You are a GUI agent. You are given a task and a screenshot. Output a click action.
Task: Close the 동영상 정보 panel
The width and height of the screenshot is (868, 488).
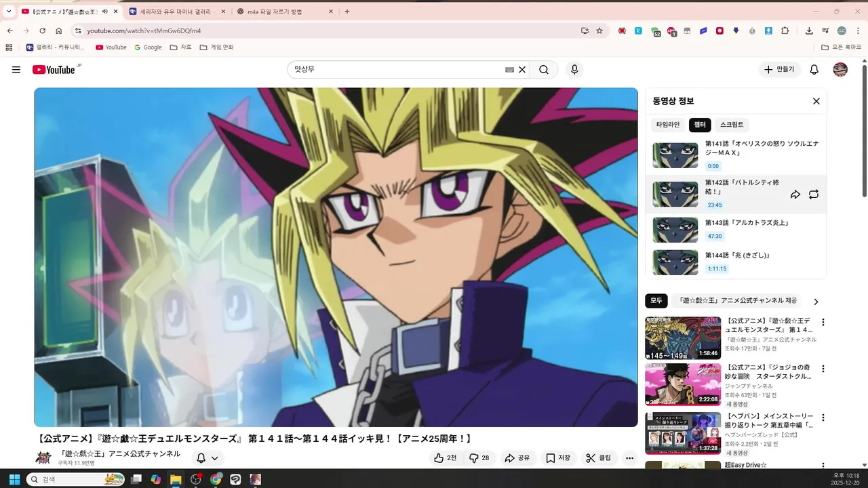[816, 101]
